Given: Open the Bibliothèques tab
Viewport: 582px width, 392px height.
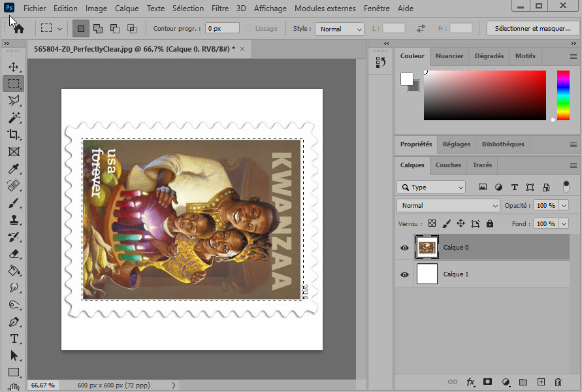Looking at the screenshot, I should click(x=503, y=144).
